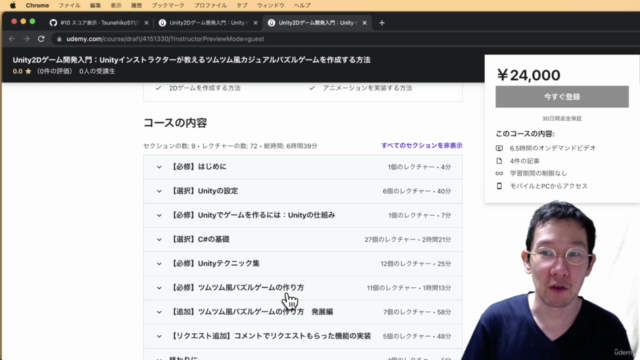Click the course title in header
640x360 pixels.
coord(191,60)
